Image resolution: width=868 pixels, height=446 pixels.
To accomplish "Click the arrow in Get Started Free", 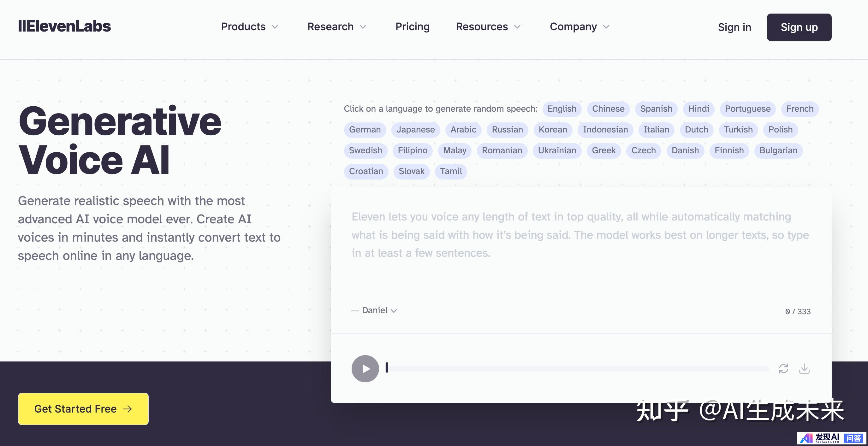I will [128, 409].
